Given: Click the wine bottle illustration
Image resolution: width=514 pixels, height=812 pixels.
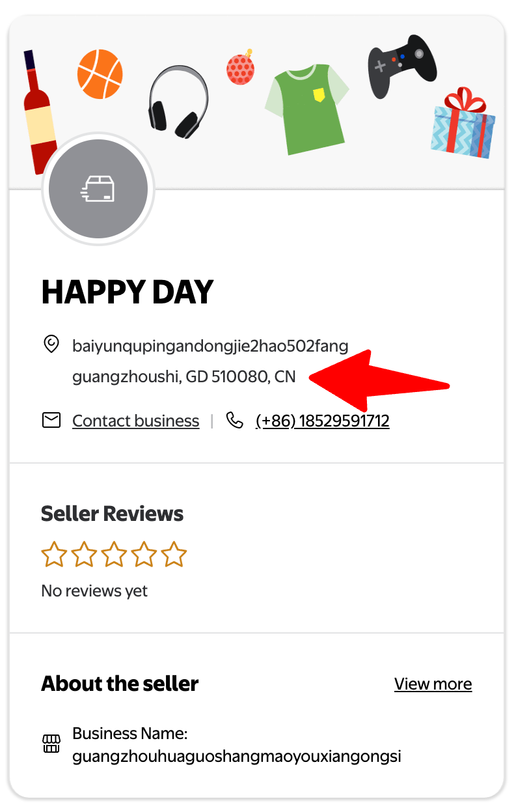Looking at the screenshot, I should tap(38, 112).
